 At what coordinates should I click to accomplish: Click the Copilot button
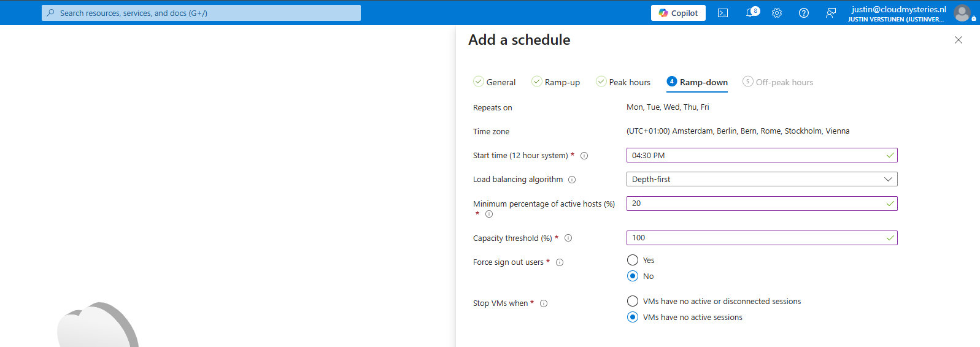pyautogui.click(x=678, y=13)
